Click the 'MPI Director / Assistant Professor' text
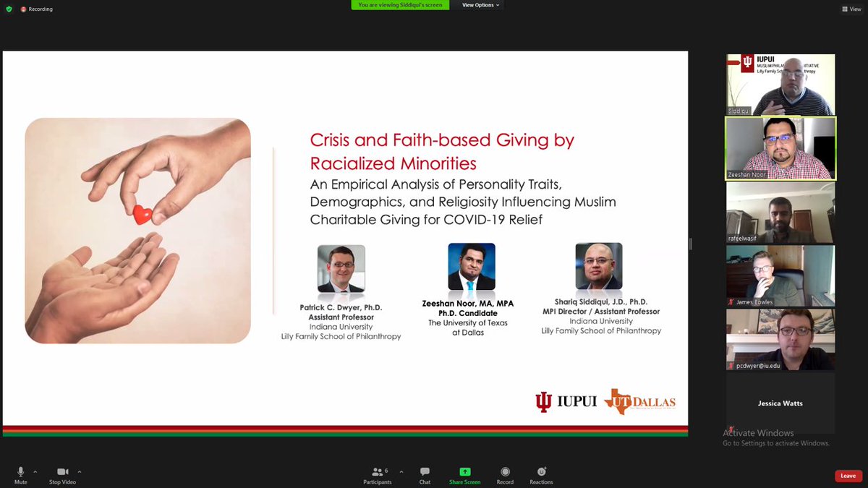The height and width of the screenshot is (488, 868). (x=601, y=312)
